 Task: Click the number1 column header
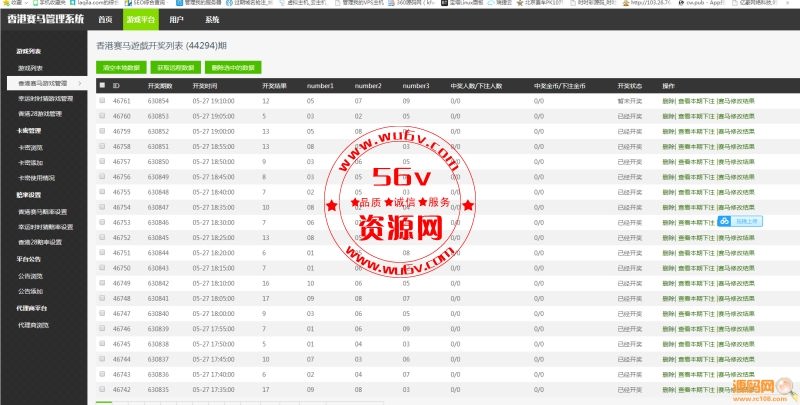point(320,86)
